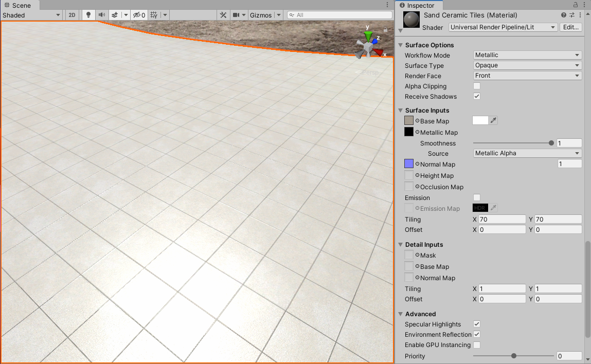591x364 pixels.
Task: Click the Inspector lock icon
Action: 575,5
